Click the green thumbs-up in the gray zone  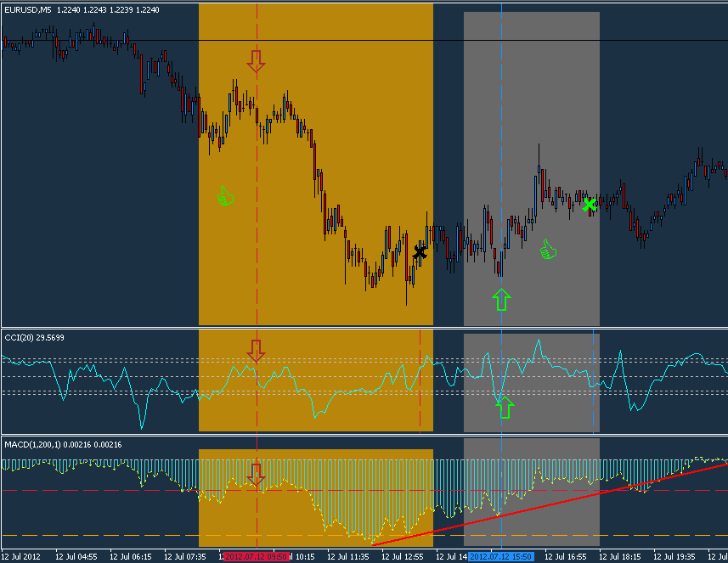(x=548, y=250)
